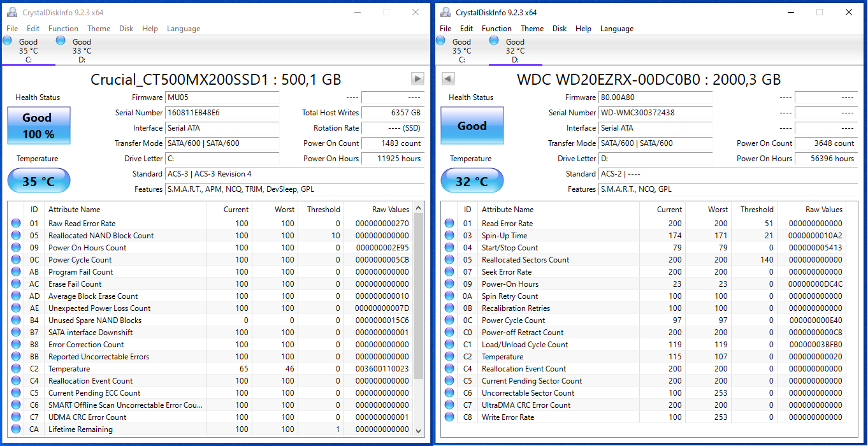Click status orb for Spin-Up Time row

pos(449,236)
